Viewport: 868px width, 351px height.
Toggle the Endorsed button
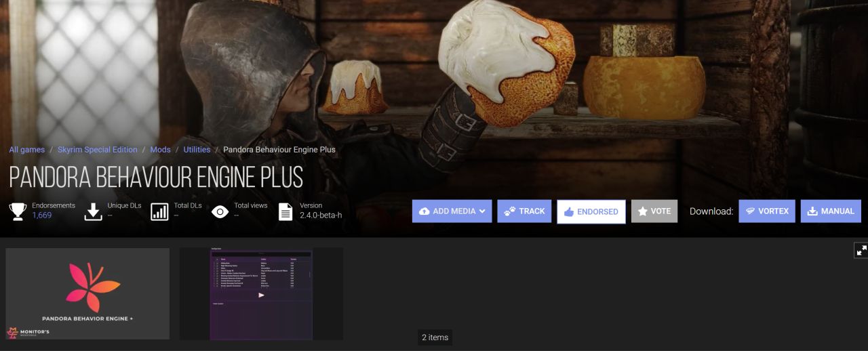tap(591, 211)
